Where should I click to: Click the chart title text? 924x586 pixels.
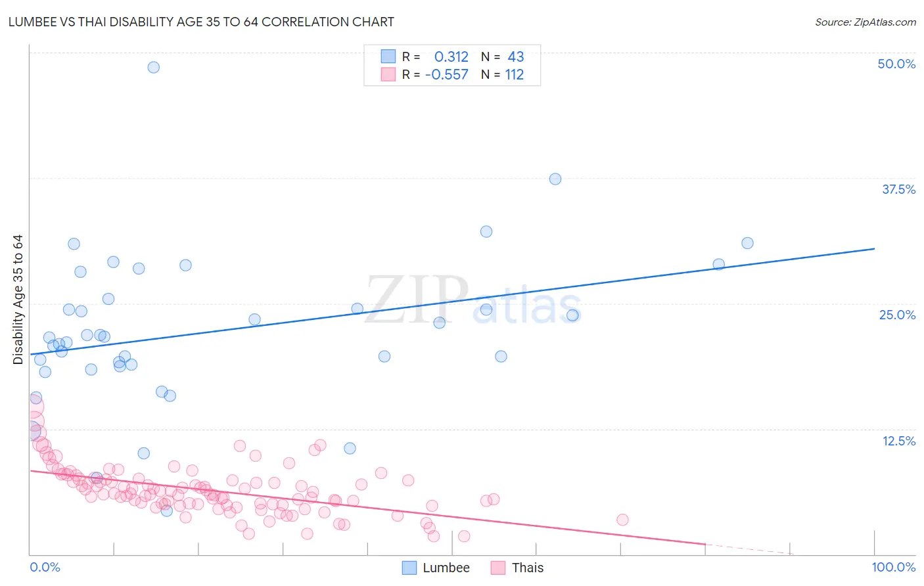coord(202,22)
